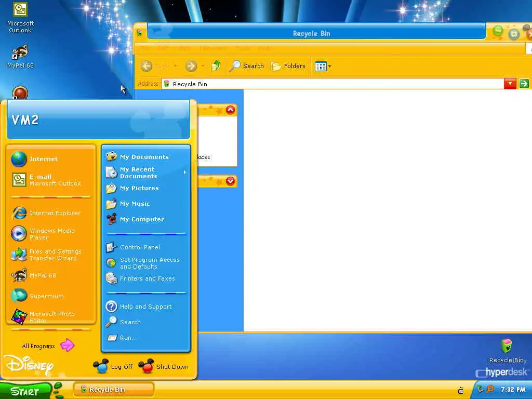Expand the lower task pane section
Image resolution: width=532 pixels, height=399 pixels.
pos(230,181)
